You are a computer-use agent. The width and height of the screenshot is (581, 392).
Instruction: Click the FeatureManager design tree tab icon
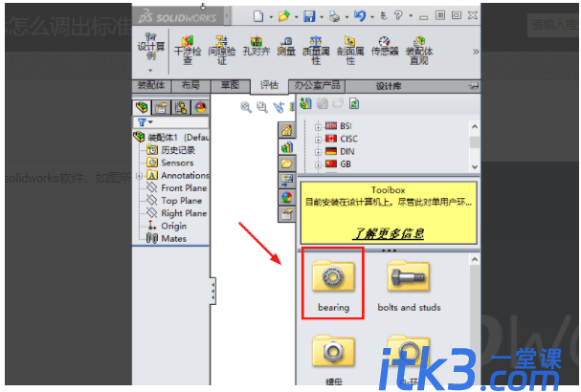coord(142,108)
